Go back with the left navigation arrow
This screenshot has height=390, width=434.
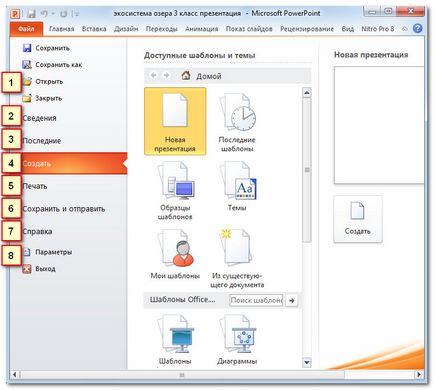(x=153, y=76)
